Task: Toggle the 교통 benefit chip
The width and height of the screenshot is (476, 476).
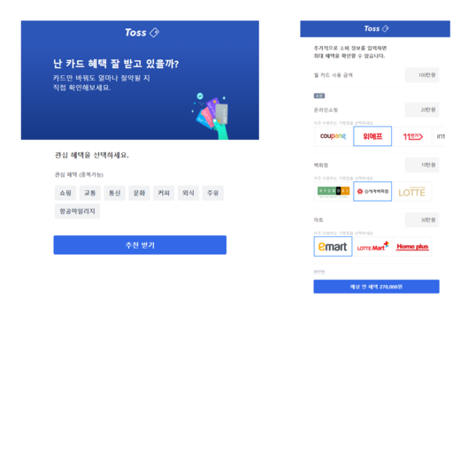Action: coord(90,193)
